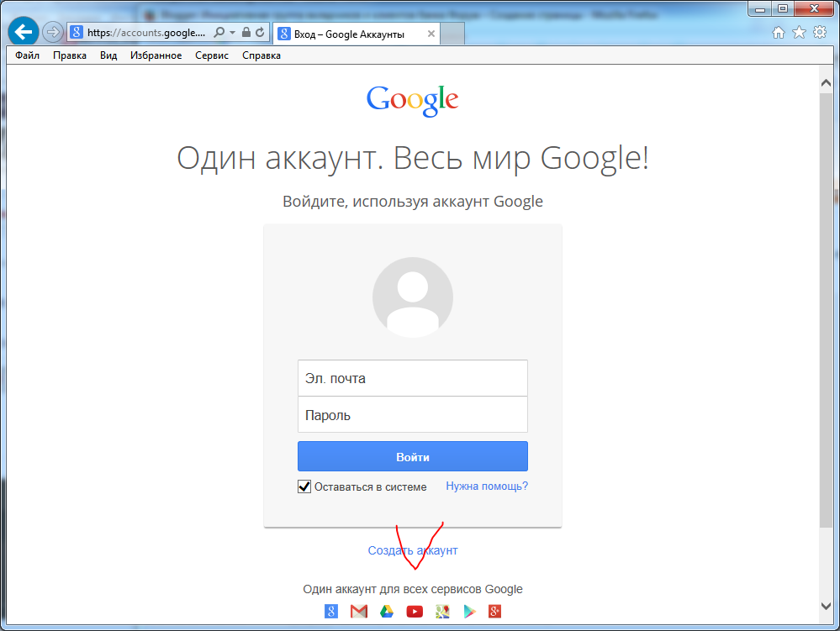Click the Google Maps icon
The image size is (840, 631).
coord(442,611)
